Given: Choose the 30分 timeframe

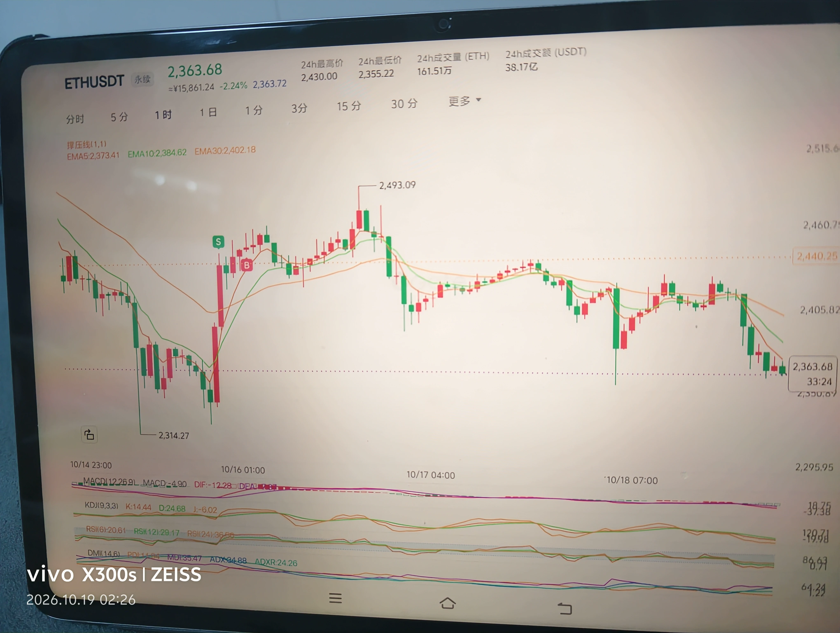Looking at the screenshot, I should (x=404, y=104).
